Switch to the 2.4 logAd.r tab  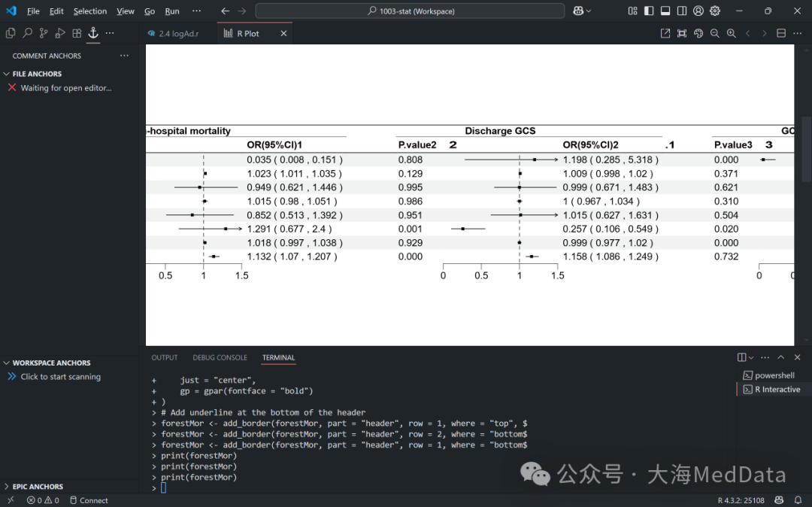178,33
